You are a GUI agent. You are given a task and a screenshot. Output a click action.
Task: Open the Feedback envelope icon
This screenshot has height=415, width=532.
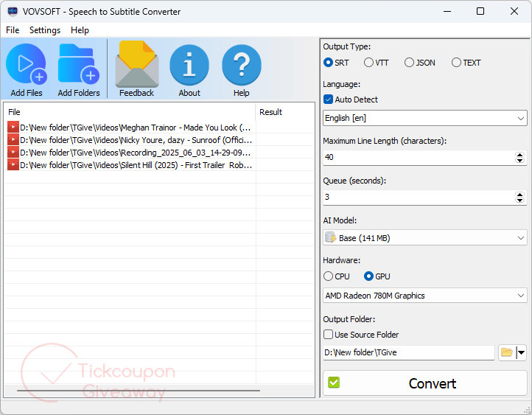(137, 64)
